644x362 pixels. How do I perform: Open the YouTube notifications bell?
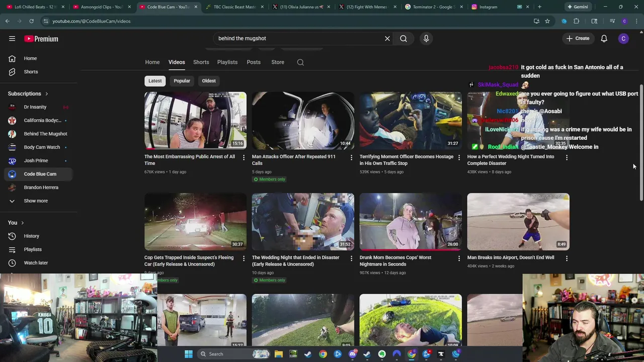click(x=604, y=38)
